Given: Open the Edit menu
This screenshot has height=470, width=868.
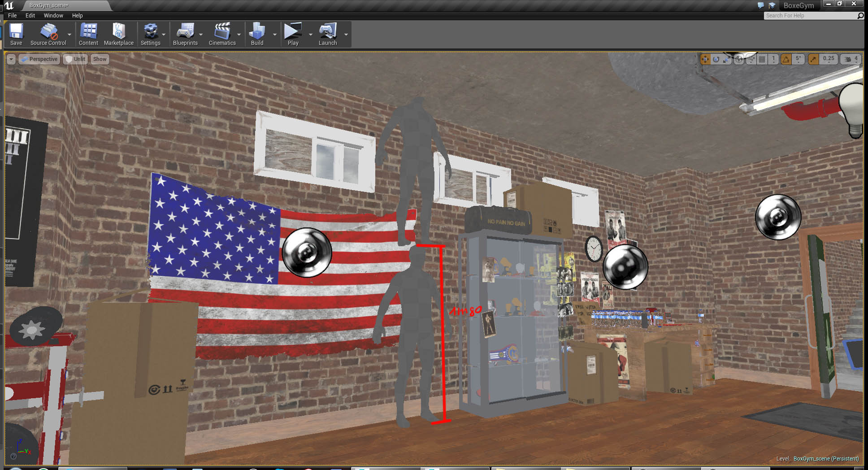Looking at the screenshot, I should click(x=30, y=15).
